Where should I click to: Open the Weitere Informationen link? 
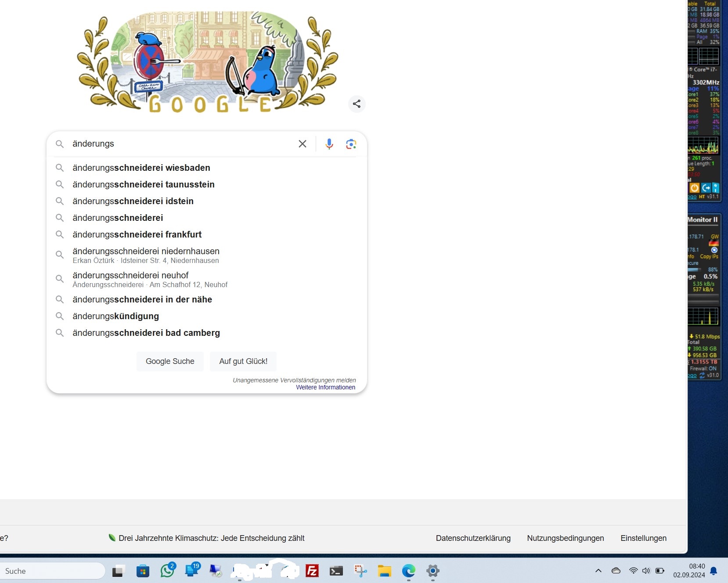(x=325, y=387)
